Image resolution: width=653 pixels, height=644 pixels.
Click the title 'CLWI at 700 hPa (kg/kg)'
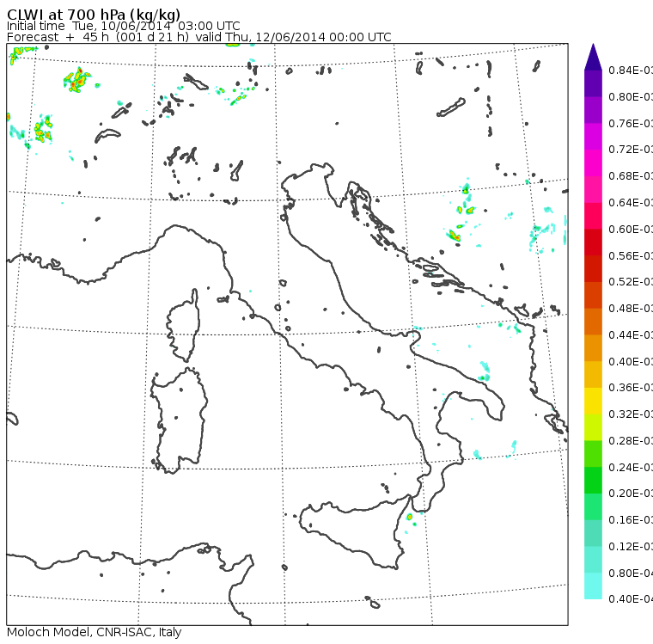94,15
